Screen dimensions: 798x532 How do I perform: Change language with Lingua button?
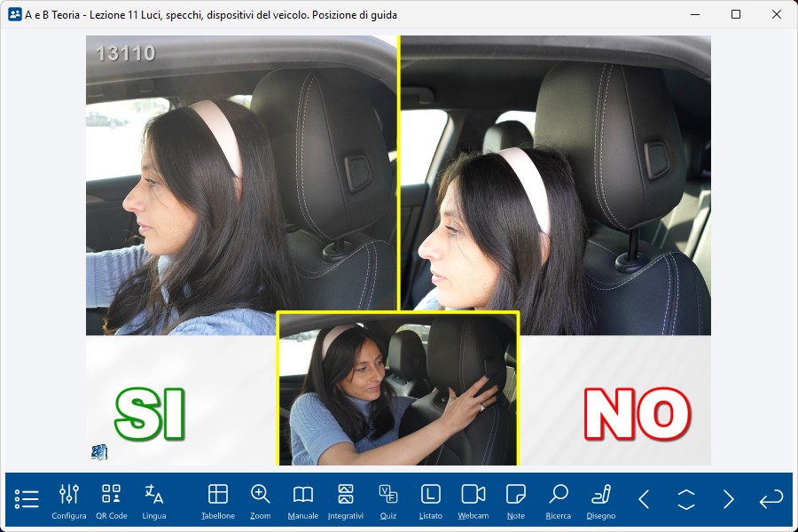pos(154,501)
